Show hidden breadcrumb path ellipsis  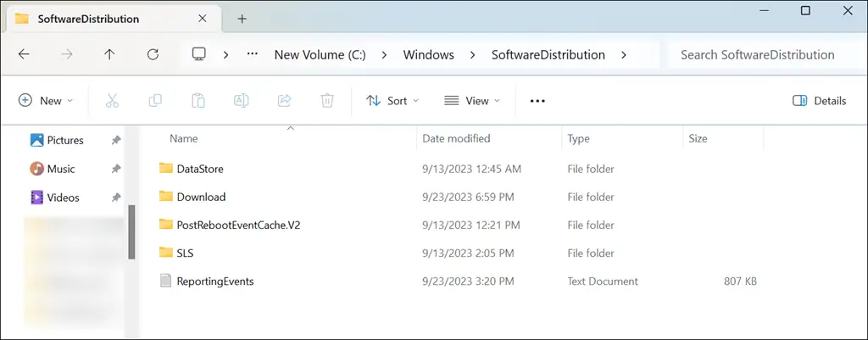(x=253, y=54)
